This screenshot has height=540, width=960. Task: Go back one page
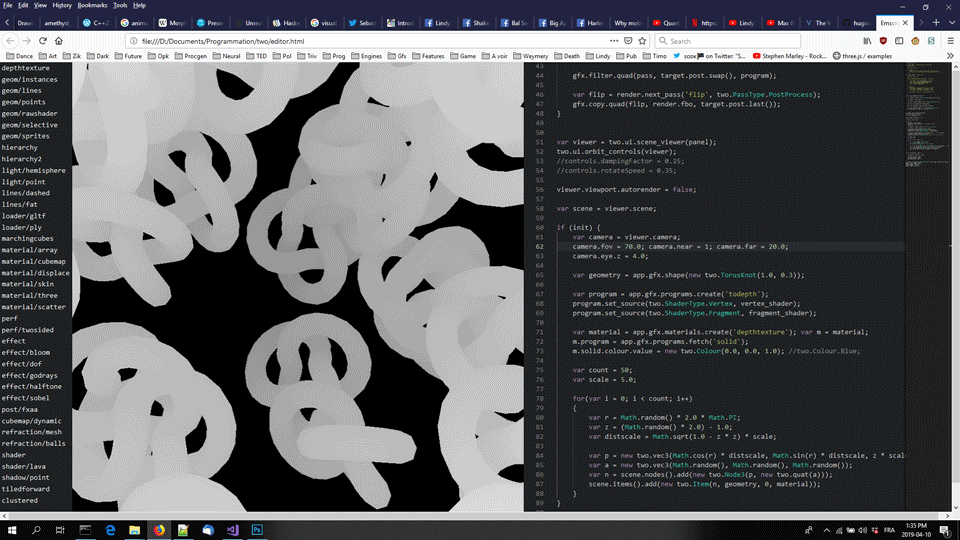click(10, 41)
